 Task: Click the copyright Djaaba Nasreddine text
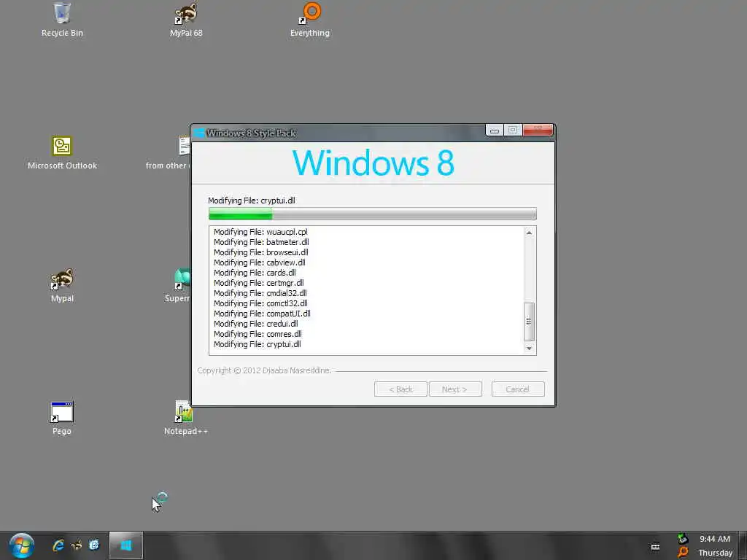coord(264,370)
